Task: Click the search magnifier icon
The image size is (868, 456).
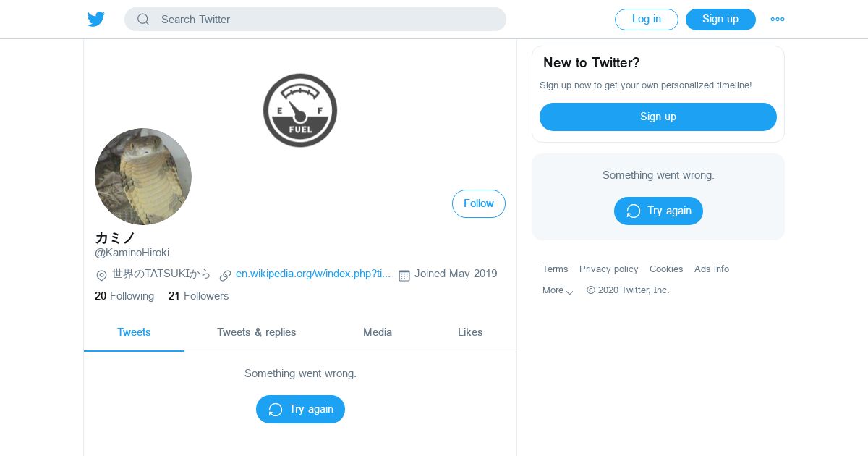Action: tap(143, 20)
